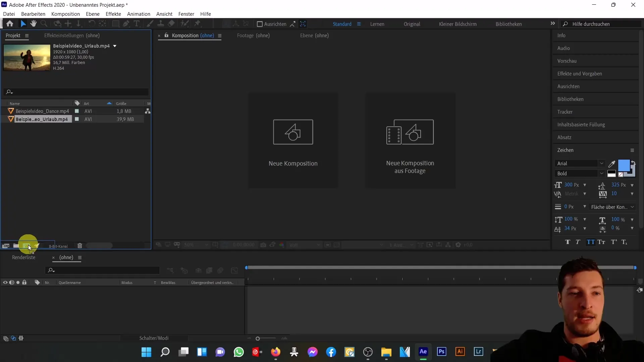Select the Animation menu
Image resolution: width=644 pixels, height=362 pixels.
pos(139,14)
